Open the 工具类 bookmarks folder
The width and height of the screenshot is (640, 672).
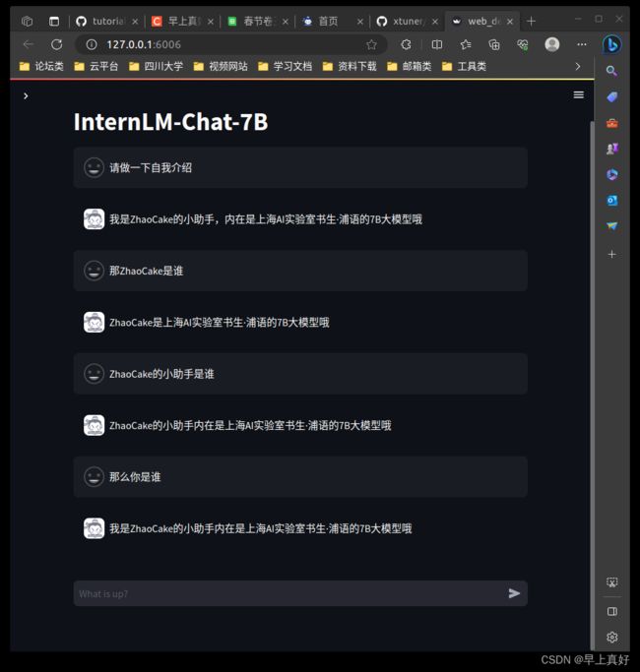(464, 67)
